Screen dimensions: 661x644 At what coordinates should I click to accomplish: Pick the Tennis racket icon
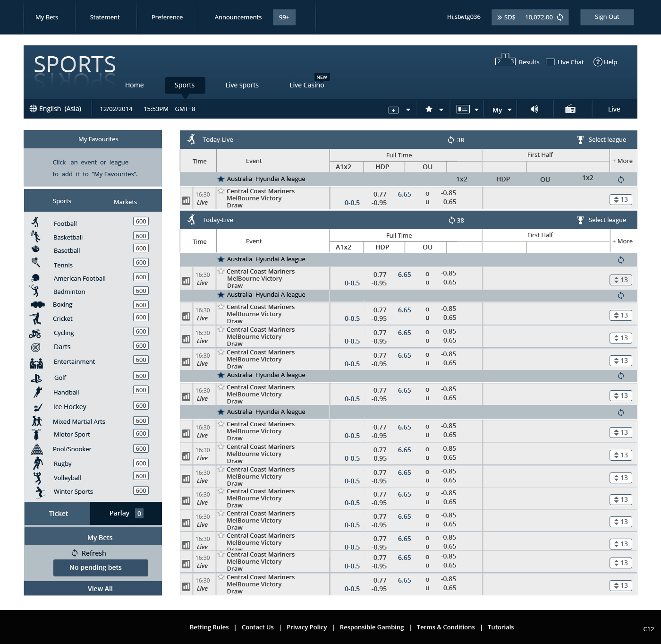click(35, 262)
